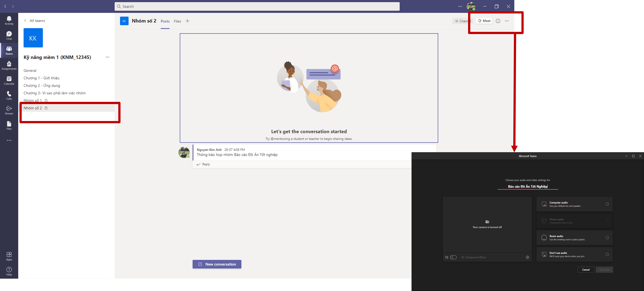This screenshot has width=644, height=291.
Task: Click the channel info icon
Action: [498, 21]
